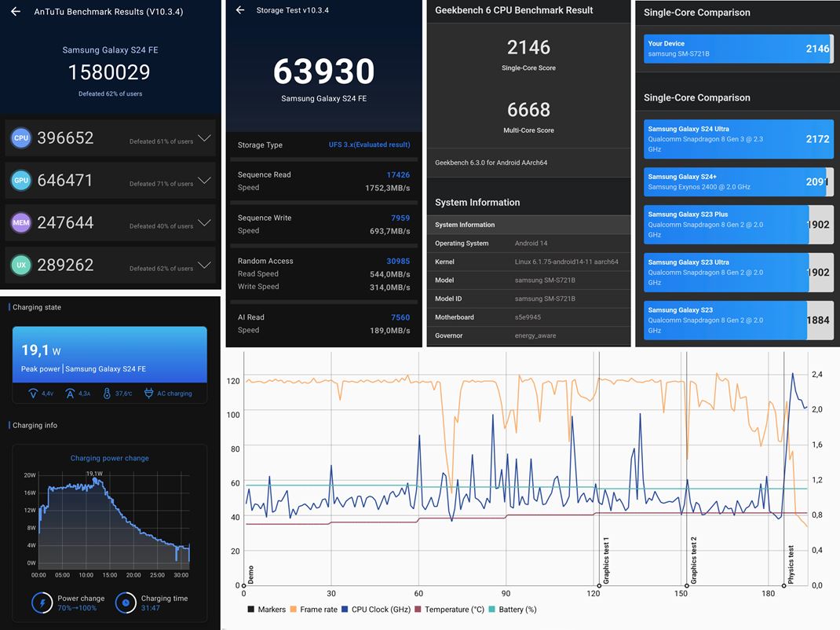Tap the voltage icon showing 4,4V
The height and width of the screenshot is (630, 840).
pos(33,394)
